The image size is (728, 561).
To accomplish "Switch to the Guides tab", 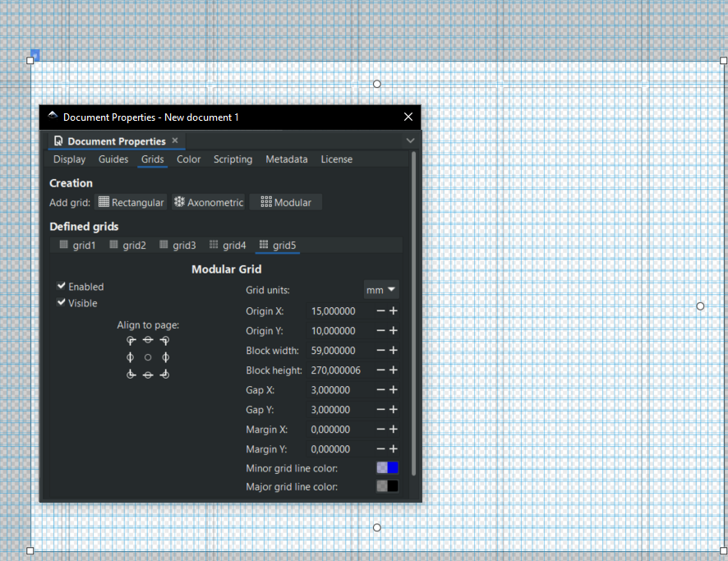I will tap(113, 159).
